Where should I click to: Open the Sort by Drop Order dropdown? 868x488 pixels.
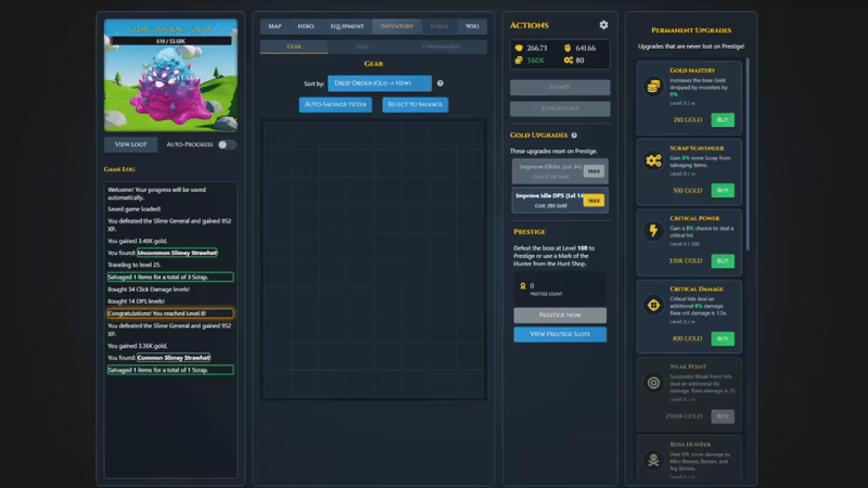click(x=379, y=83)
